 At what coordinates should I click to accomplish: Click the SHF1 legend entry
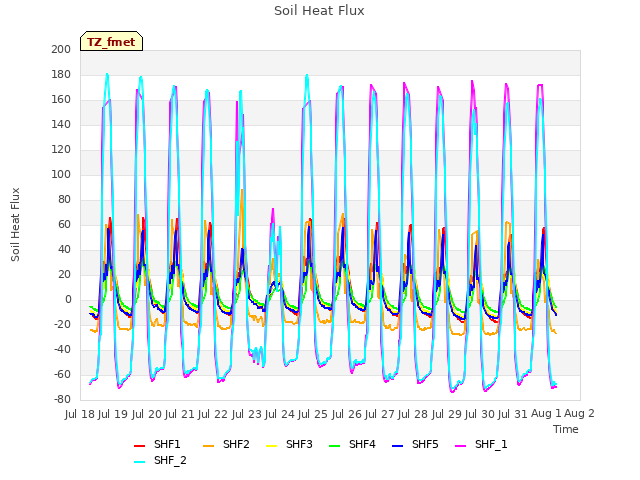pos(157,444)
